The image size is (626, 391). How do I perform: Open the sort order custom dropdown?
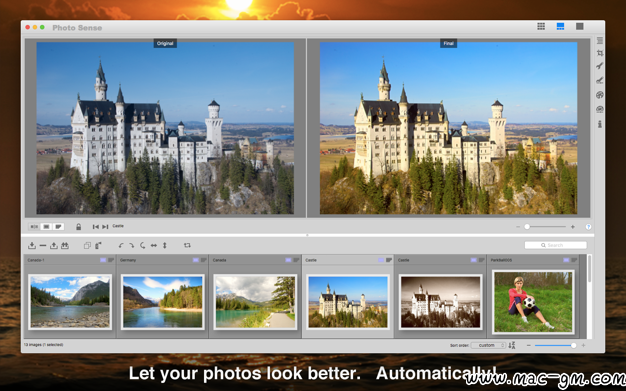[x=488, y=345]
